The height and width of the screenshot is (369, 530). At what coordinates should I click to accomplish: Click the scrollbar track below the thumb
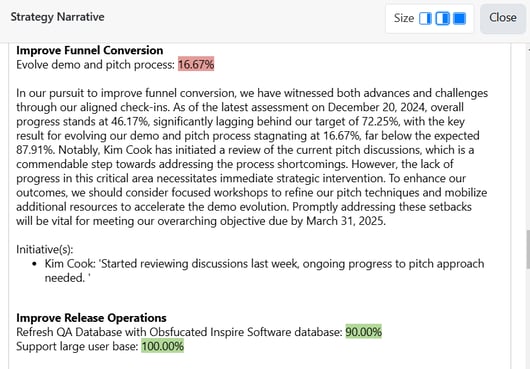(528, 318)
